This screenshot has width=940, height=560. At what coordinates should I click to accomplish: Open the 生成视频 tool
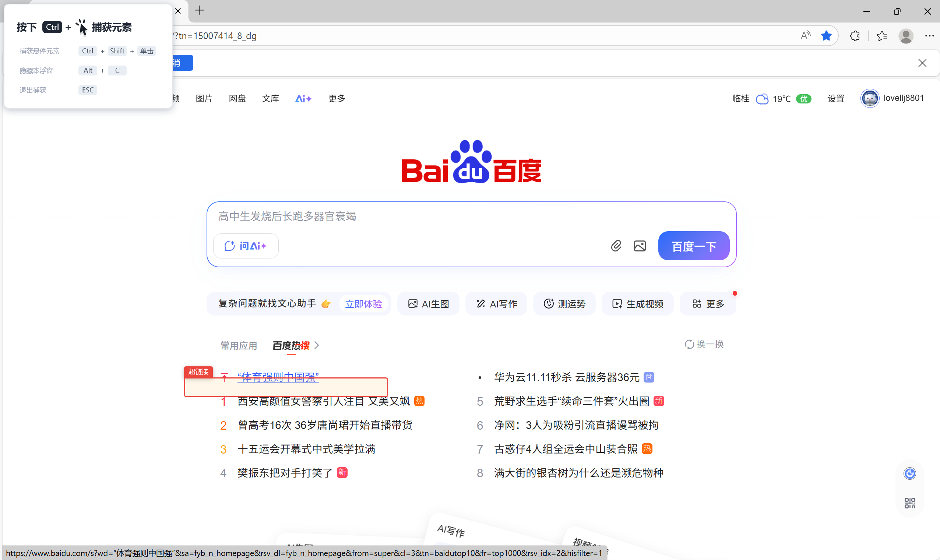coord(638,304)
